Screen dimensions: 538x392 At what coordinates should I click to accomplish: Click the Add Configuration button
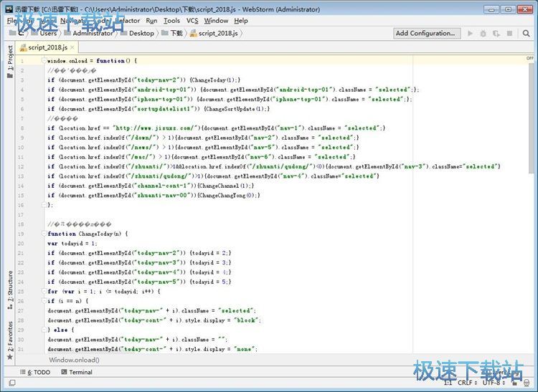(425, 33)
